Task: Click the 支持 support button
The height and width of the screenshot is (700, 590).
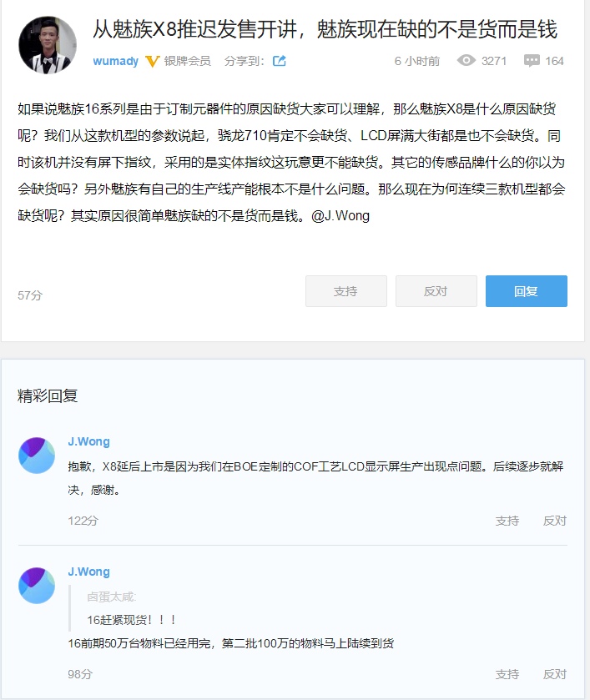Action: 345,291
